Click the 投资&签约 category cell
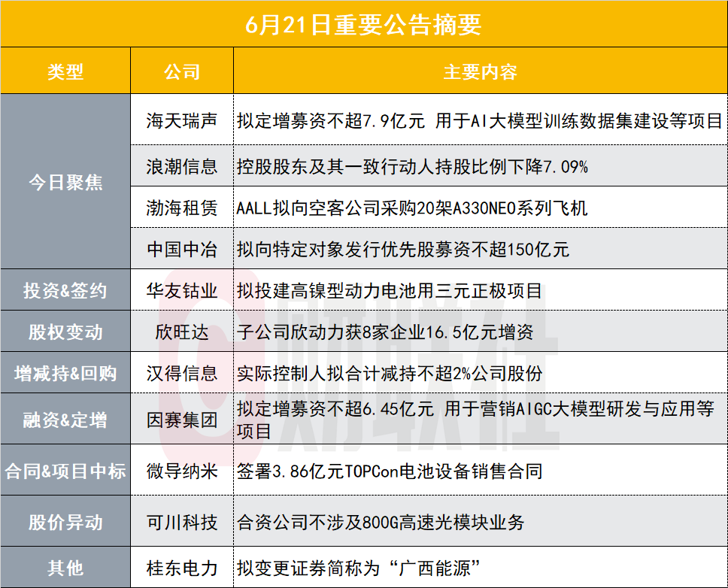The height and width of the screenshot is (588, 728). [65, 290]
